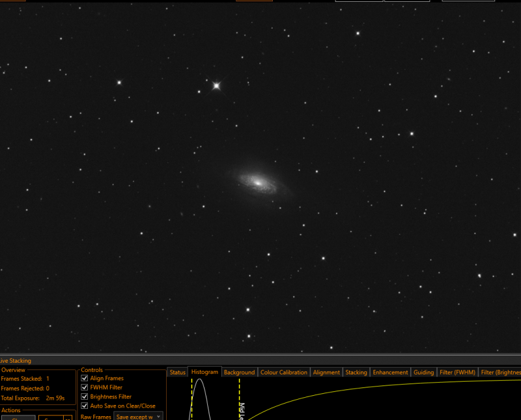Uncheck the Brightness Filter option
521x420 pixels.
85,397
